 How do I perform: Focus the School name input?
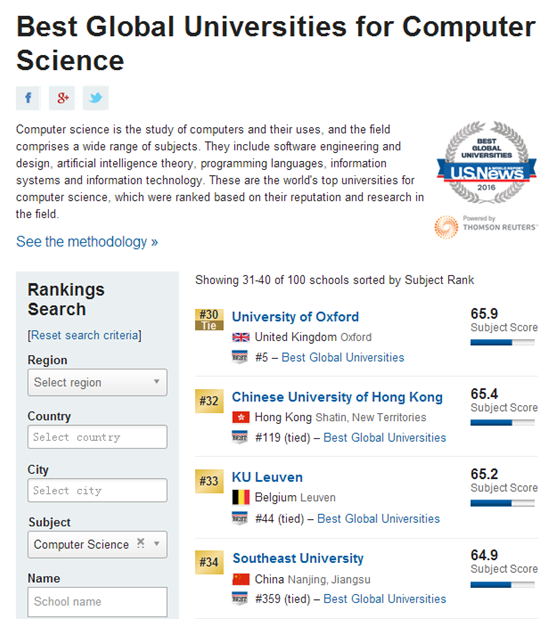tap(97, 602)
